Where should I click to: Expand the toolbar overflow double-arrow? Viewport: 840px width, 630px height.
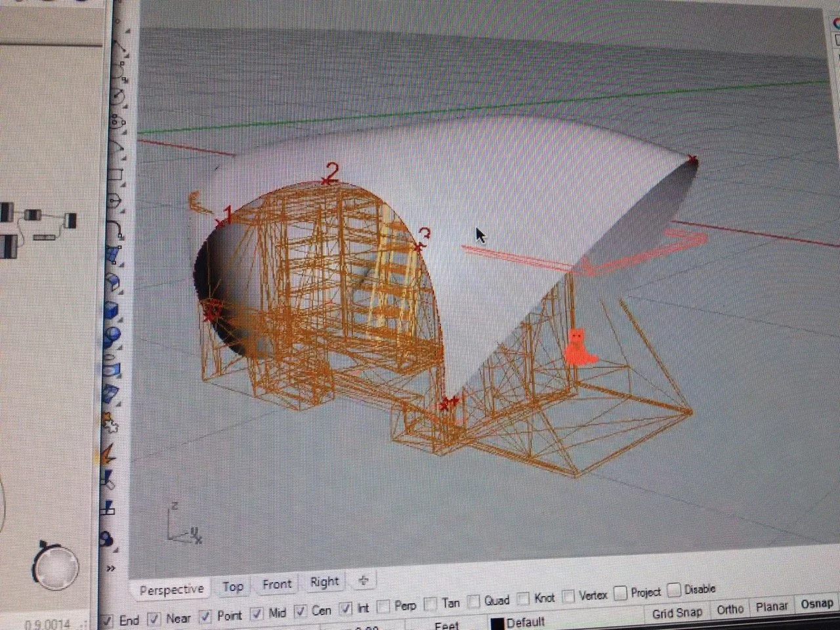[x=112, y=568]
